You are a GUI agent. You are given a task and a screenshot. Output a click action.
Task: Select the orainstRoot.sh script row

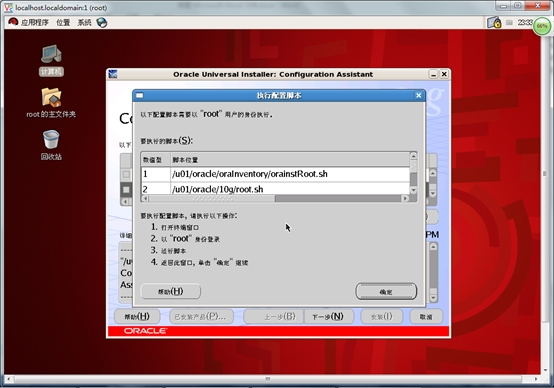276,174
